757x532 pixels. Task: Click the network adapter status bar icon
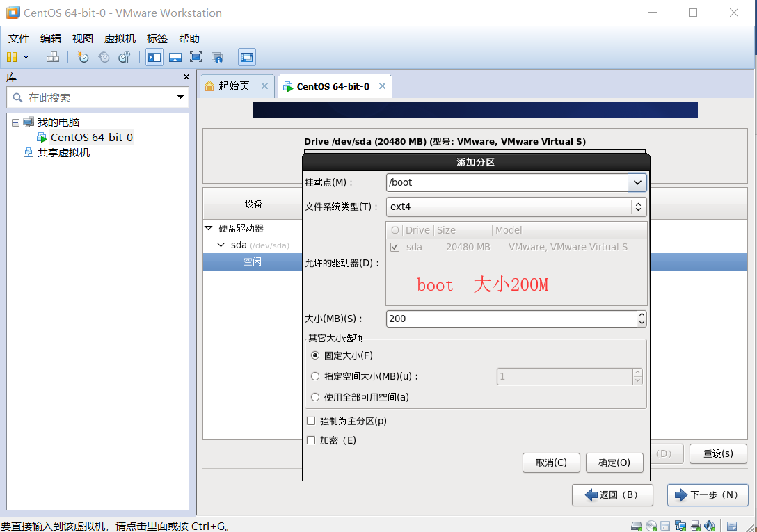[x=680, y=526]
